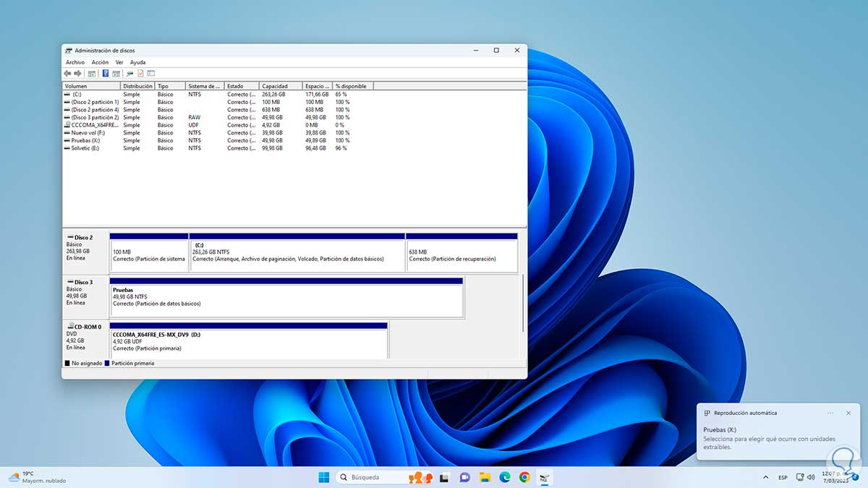Image resolution: width=868 pixels, height=488 pixels.
Task: Open the Acción menu
Action: click(100, 62)
